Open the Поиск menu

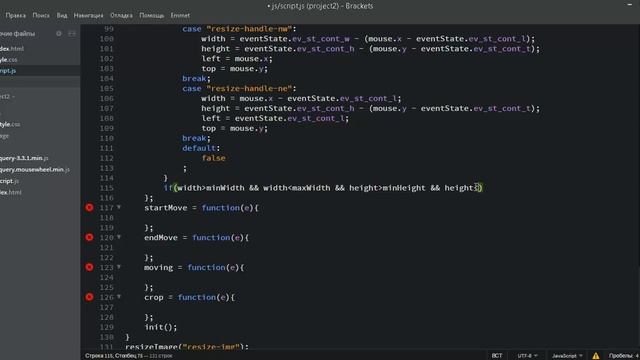pos(41,16)
